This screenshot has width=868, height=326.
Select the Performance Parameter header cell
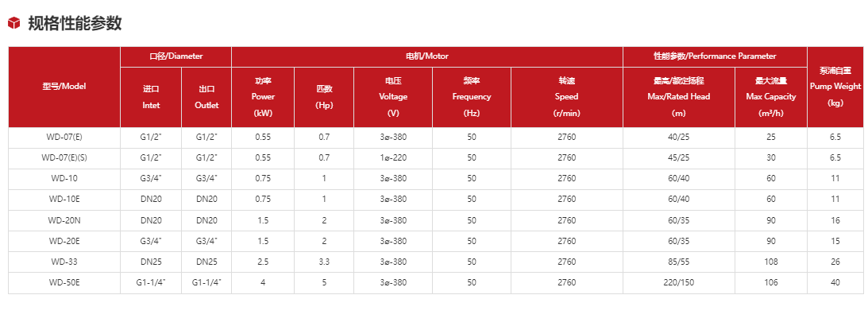[x=714, y=56]
